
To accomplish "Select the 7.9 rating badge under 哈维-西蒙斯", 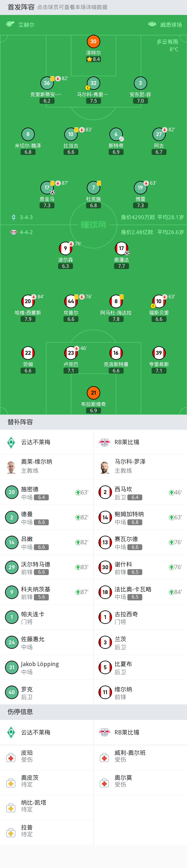I will [28, 319].
